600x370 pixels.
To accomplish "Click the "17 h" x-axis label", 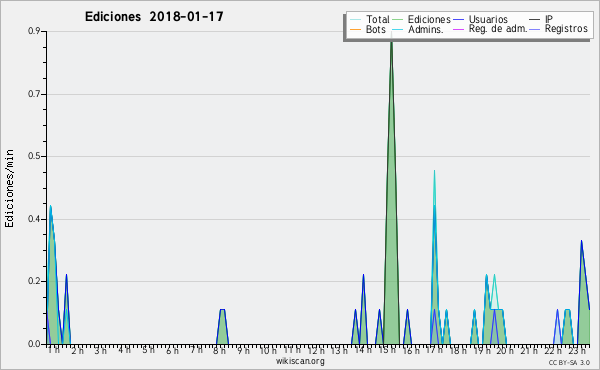I will pyautogui.click(x=434, y=350).
